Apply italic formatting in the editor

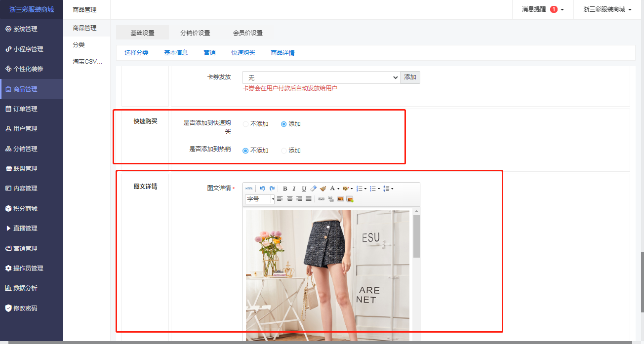[x=294, y=189]
